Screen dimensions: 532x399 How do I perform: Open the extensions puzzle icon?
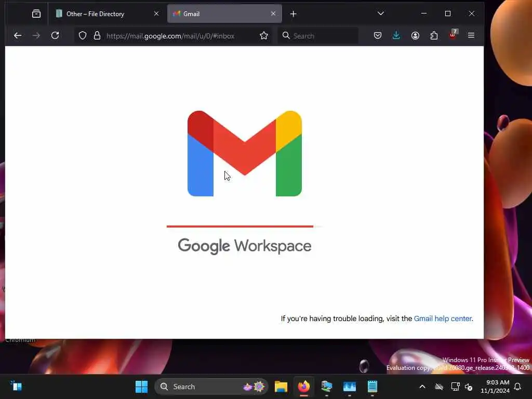(x=434, y=36)
